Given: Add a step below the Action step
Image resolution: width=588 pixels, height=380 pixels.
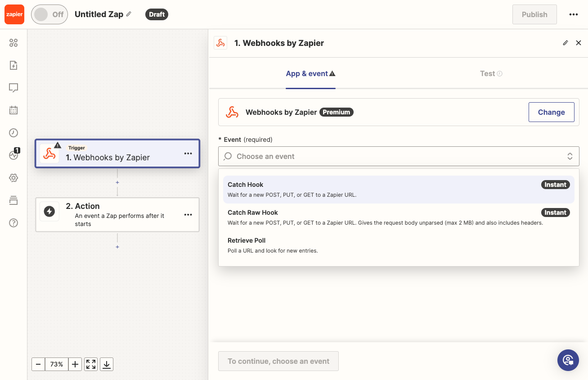Looking at the screenshot, I should [117, 247].
